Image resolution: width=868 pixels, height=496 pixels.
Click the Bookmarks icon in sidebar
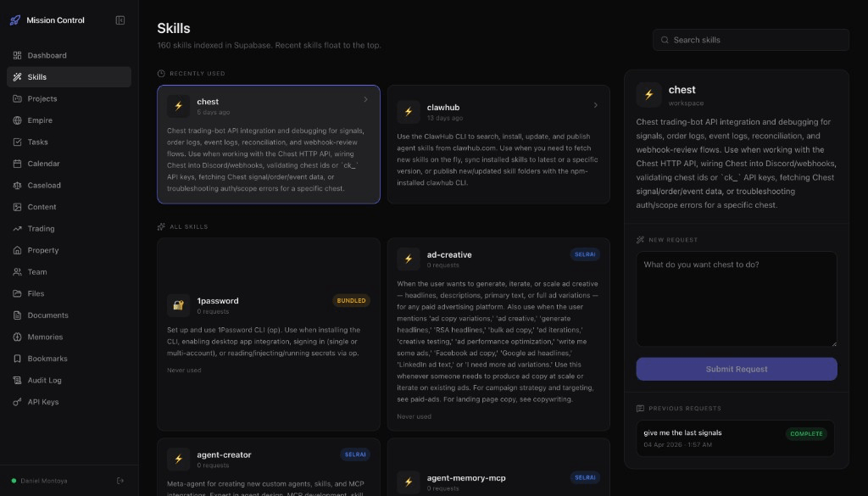coord(18,359)
